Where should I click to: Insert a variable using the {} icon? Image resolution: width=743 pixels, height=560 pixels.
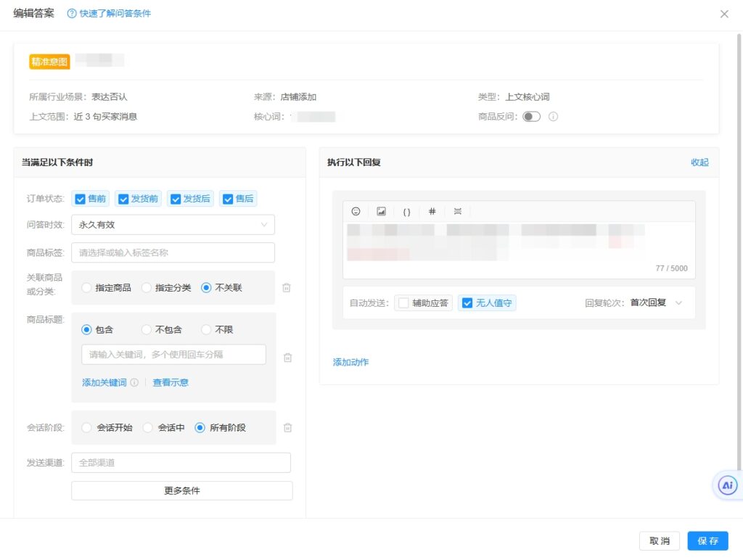(x=406, y=211)
